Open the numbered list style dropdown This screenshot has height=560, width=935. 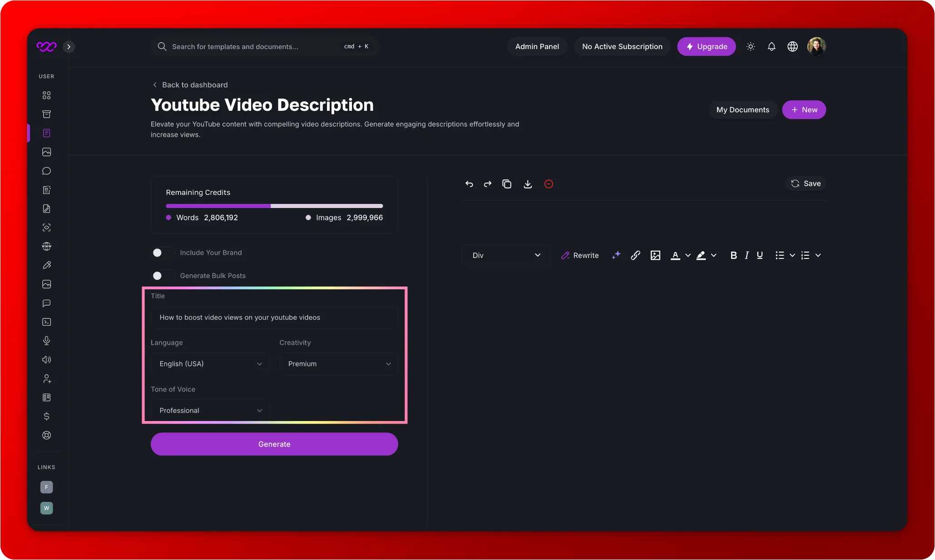[x=818, y=255]
